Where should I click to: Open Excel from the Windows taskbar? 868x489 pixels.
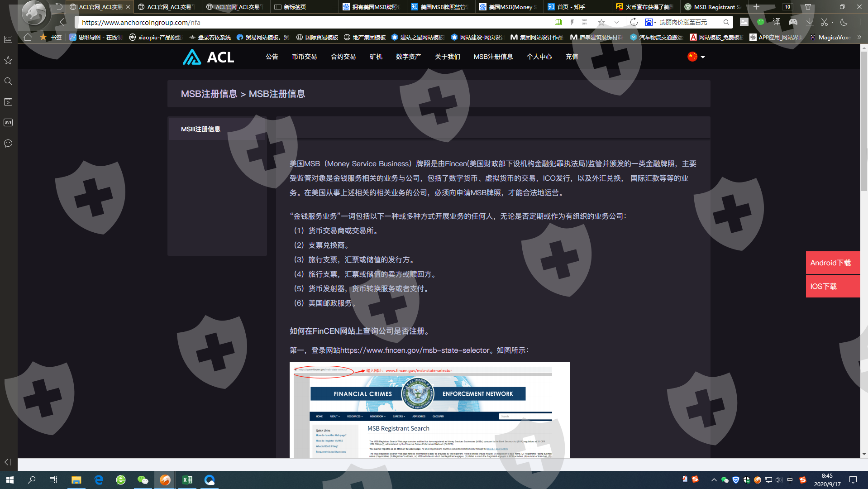pyautogui.click(x=187, y=480)
